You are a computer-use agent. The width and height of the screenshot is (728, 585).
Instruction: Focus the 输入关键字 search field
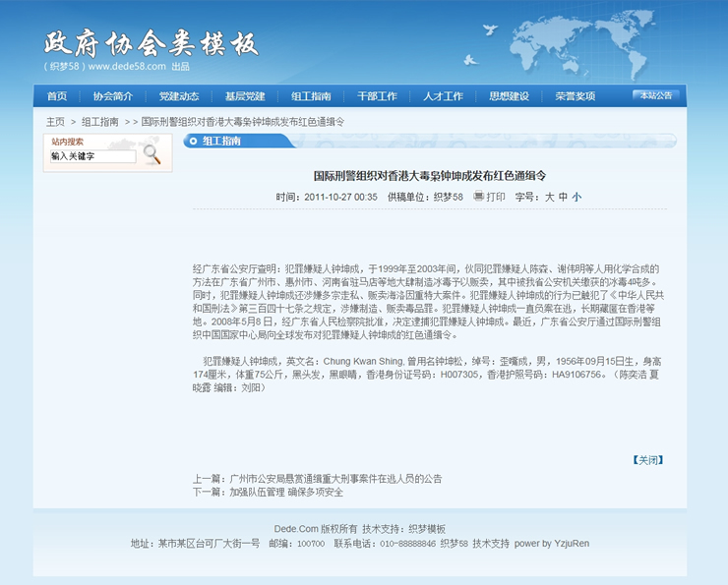91,156
